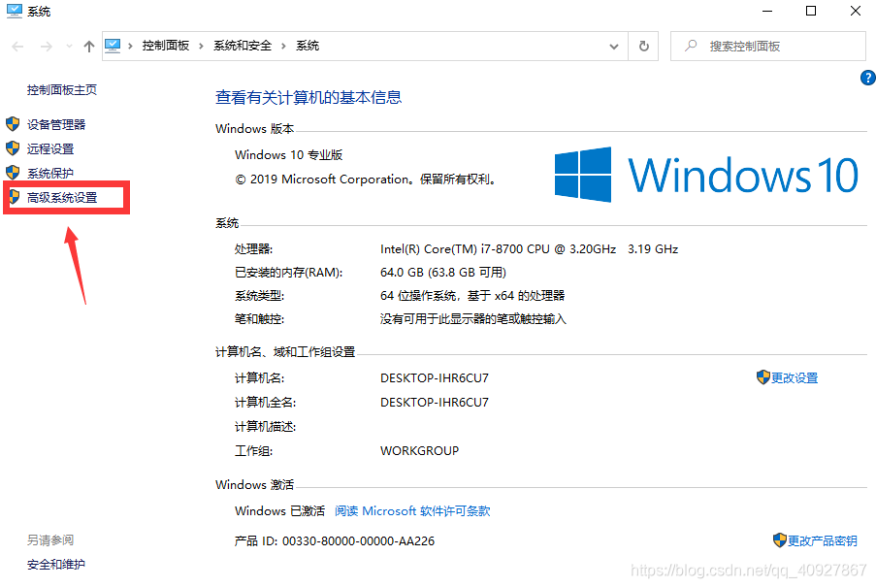Open 系统保护 link
The height and width of the screenshot is (588, 876).
coord(50,174)
